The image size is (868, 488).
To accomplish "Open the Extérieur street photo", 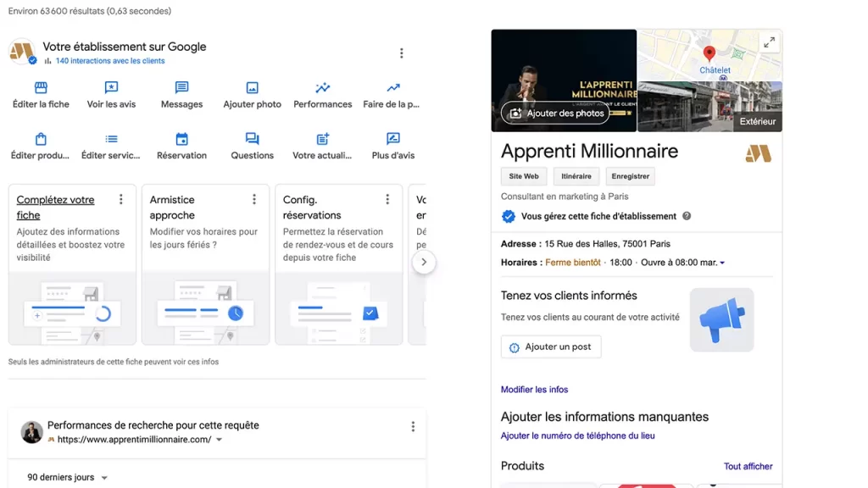I will click(x=709, y=107).
